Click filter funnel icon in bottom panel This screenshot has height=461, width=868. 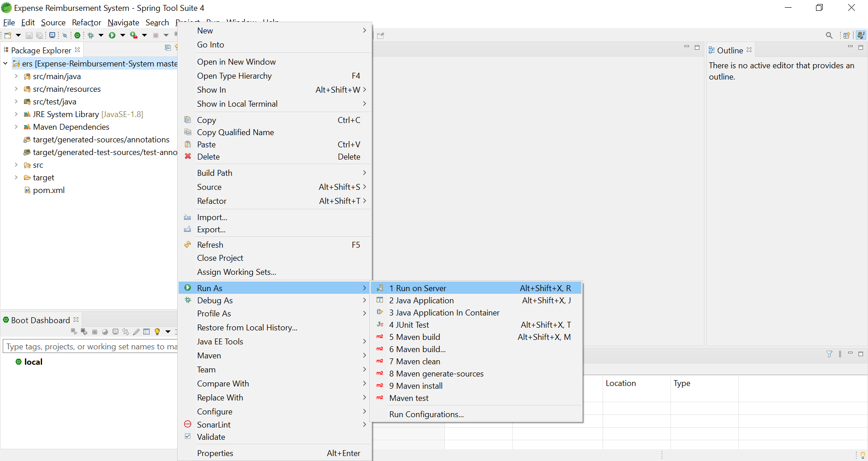click(830, 354)
